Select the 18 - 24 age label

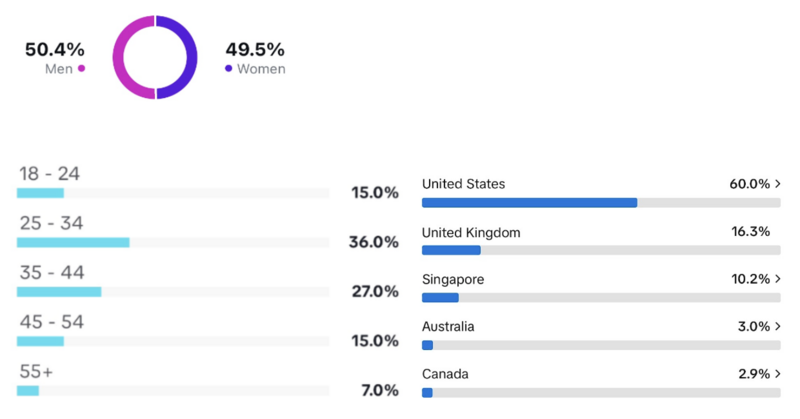click(x=49, y=174)
